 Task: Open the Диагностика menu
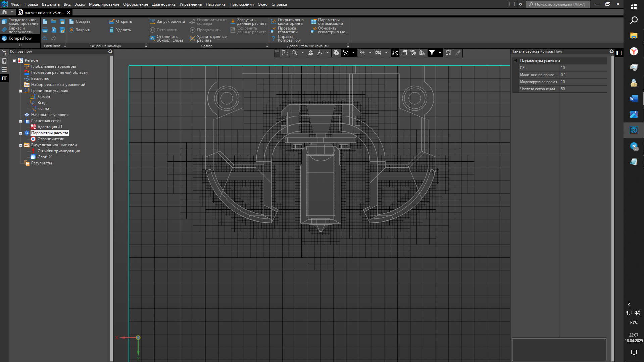163,4
